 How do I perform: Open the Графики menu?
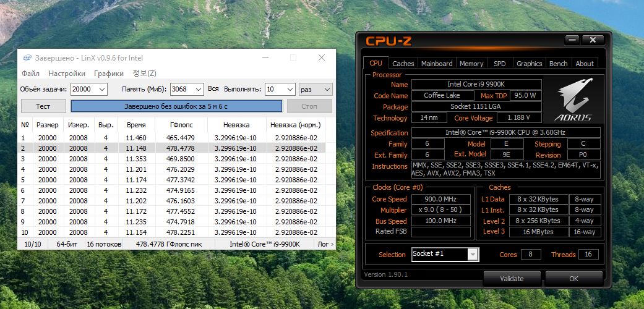109,74
